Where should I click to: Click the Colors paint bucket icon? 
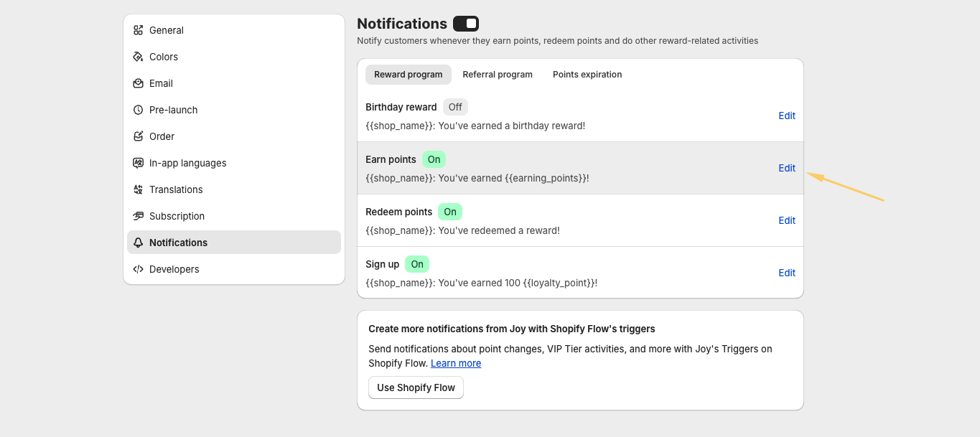(139, 57)
